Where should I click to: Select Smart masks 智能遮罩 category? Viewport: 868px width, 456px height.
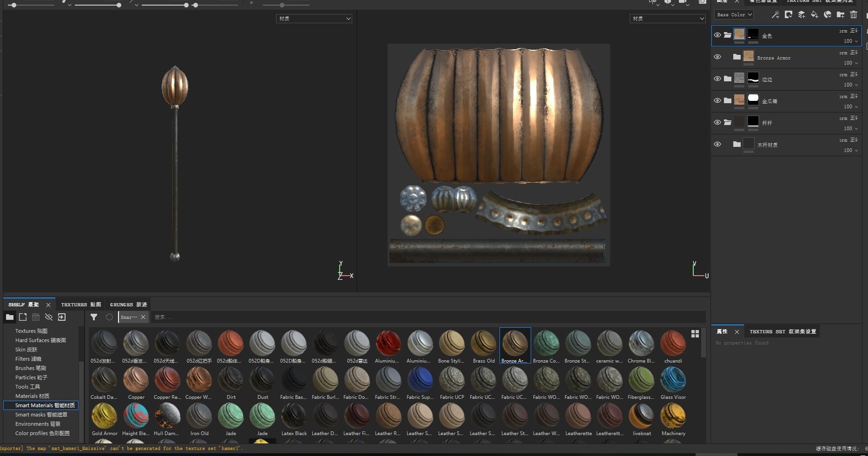click(x=41, y=415)
